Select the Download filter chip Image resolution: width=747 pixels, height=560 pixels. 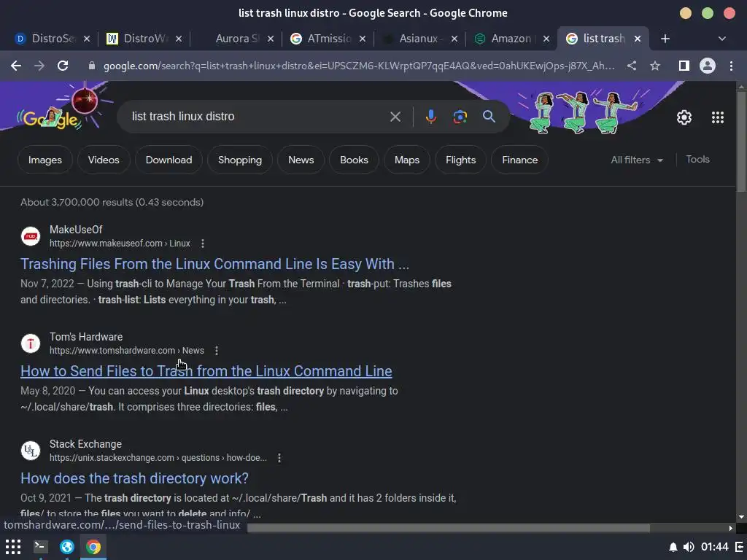click(169, 160)
